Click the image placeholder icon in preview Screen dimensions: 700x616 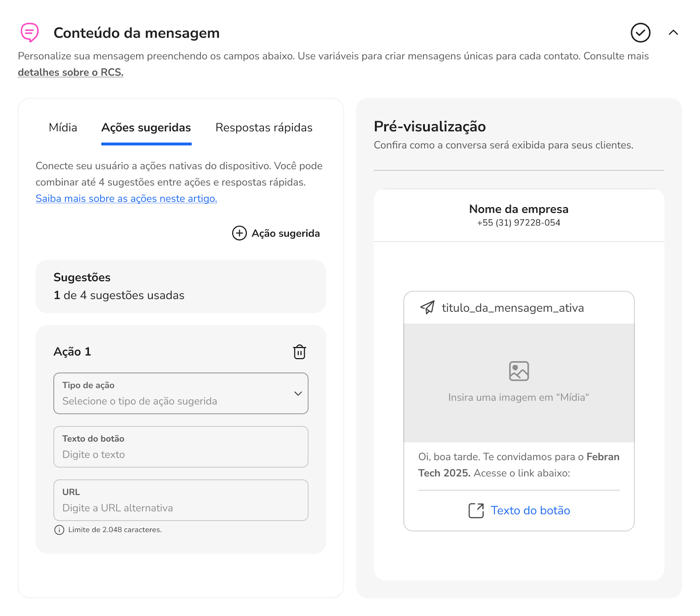pos(519,371)
